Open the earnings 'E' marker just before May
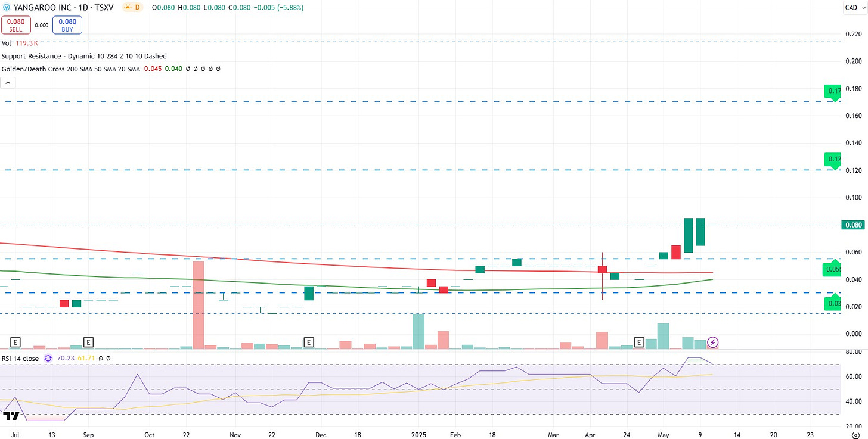 639,343
